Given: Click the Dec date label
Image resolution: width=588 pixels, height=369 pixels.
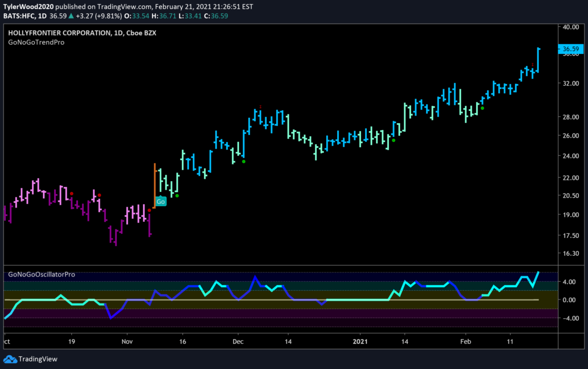Looking at the screenshot, I should point(238,341).
